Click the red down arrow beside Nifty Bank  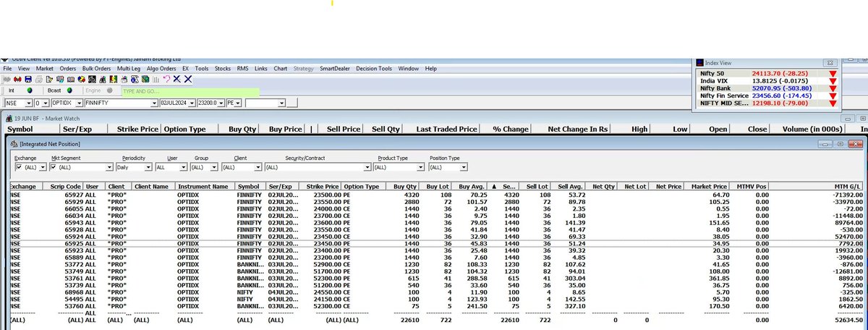[833, 89]
